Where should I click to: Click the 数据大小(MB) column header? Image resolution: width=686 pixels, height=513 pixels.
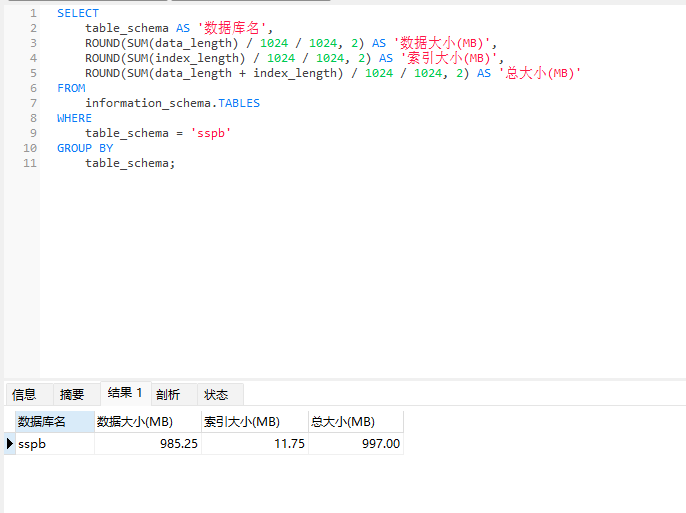click(x=148, y=422)
